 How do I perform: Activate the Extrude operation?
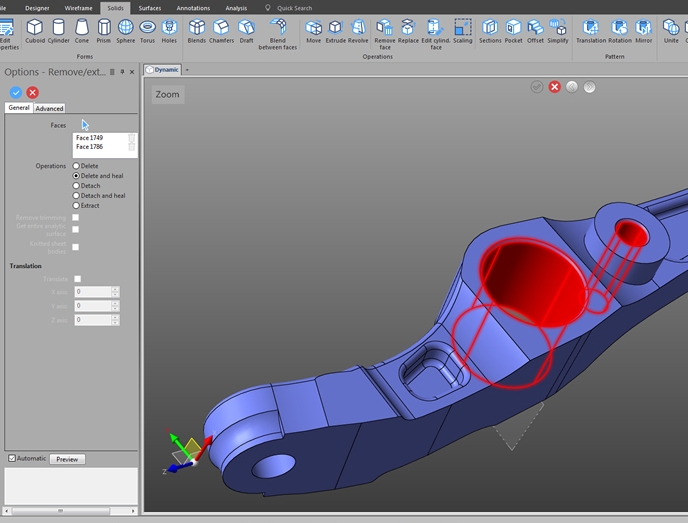(335, 30)
